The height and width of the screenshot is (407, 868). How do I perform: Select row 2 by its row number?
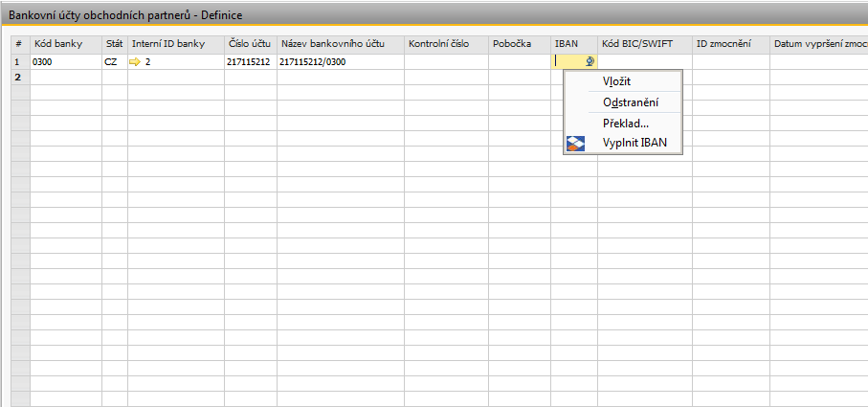tap(18, 78)
